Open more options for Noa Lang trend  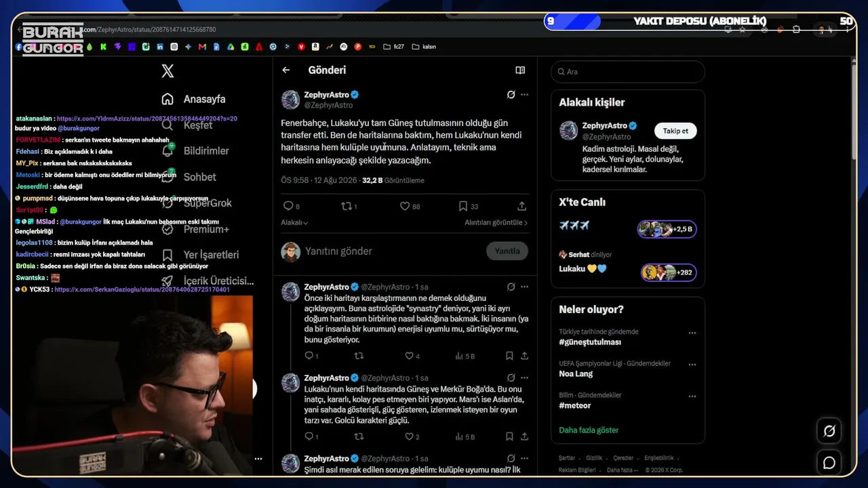pos(692,364)
